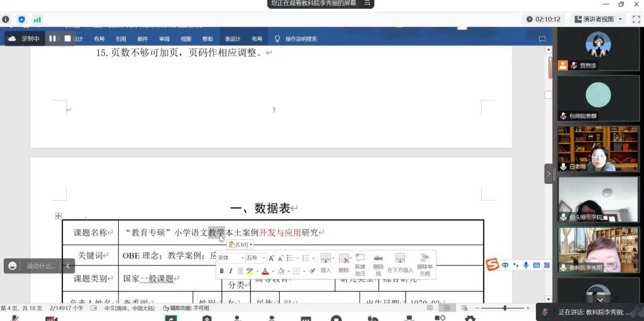The width and height of the screenshot is (644, 321).
Task: Open the 五号 font size dropdown
Action: pyautogui.click(x=255, y=258)
